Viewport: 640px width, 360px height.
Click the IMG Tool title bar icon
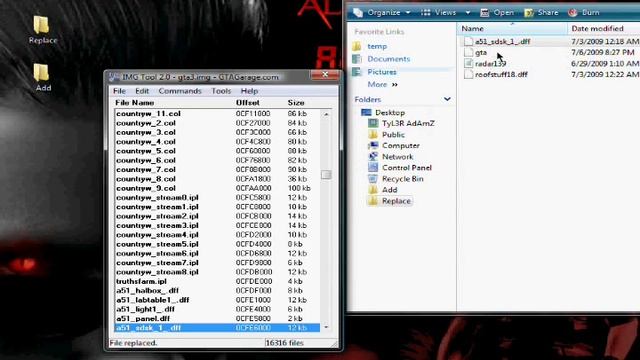[x=114, y=77]
